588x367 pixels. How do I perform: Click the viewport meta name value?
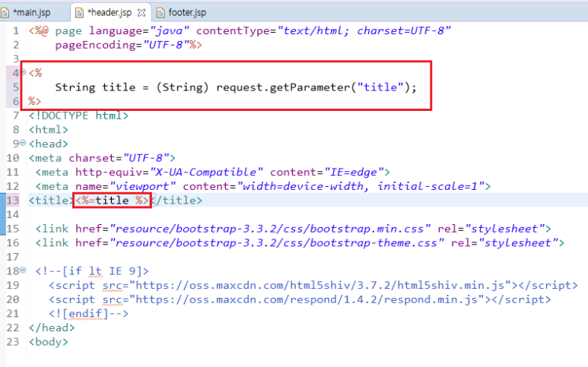point(142,186)
